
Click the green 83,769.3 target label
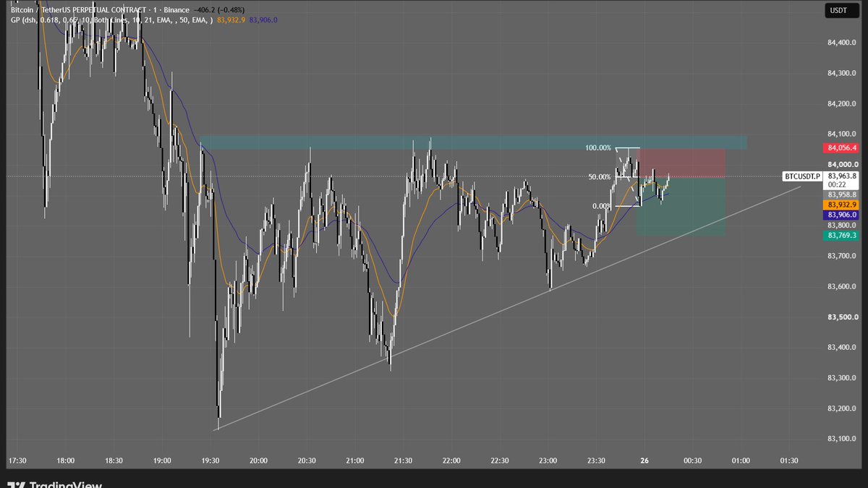(840, 235)
